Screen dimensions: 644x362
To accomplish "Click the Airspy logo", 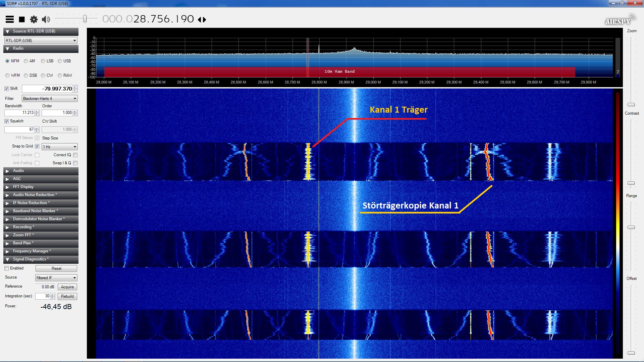I will tap(620, 20).
